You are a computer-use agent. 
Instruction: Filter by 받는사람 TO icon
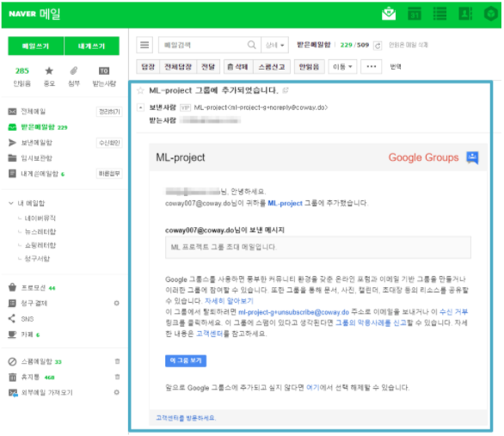(104, 71)
